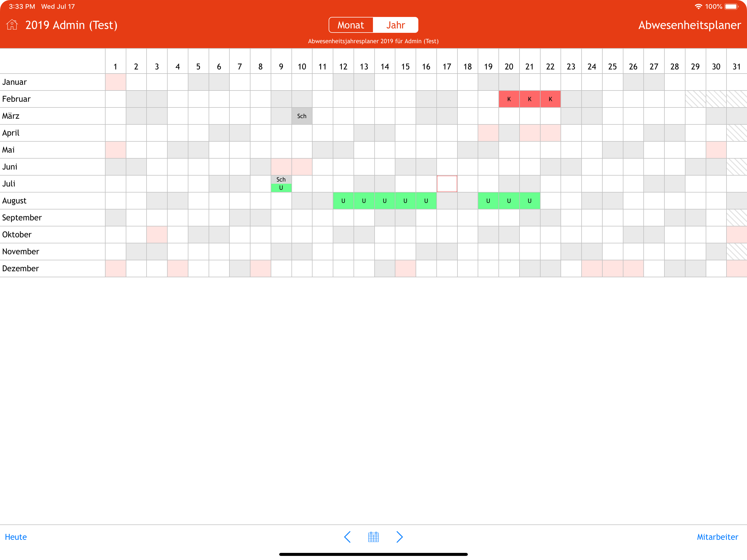Tap the Wi-Fi status icon
The height and width of the screenshot is (560, 747).
tap(698, 6)
